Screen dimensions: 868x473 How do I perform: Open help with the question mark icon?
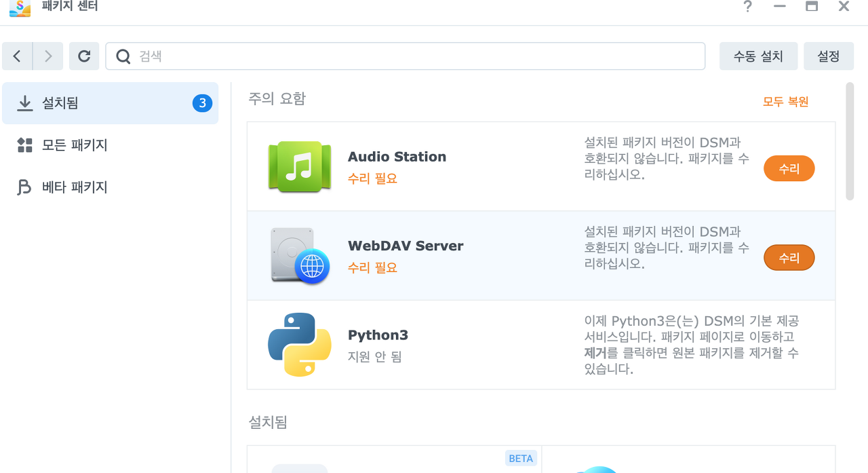[747, 7]
